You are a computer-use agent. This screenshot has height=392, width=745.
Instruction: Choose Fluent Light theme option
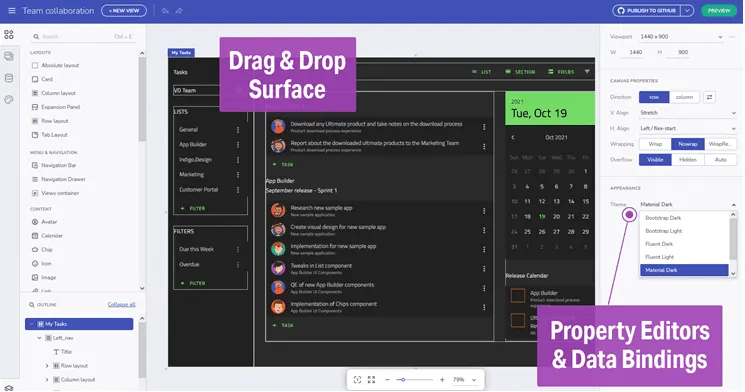point(684,257)
